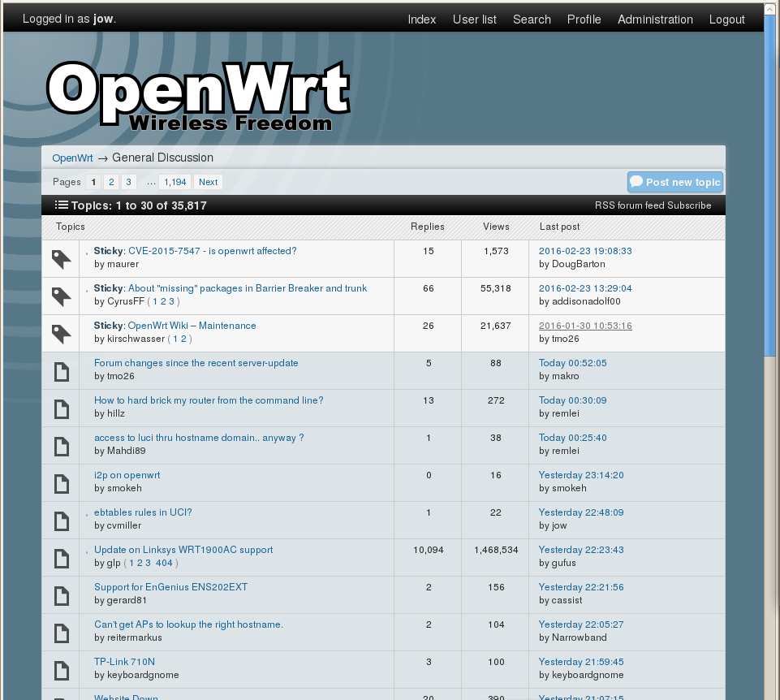Open About missing packages in Barrier Breaker topic
Screen dimensions: 780x700
248,288
